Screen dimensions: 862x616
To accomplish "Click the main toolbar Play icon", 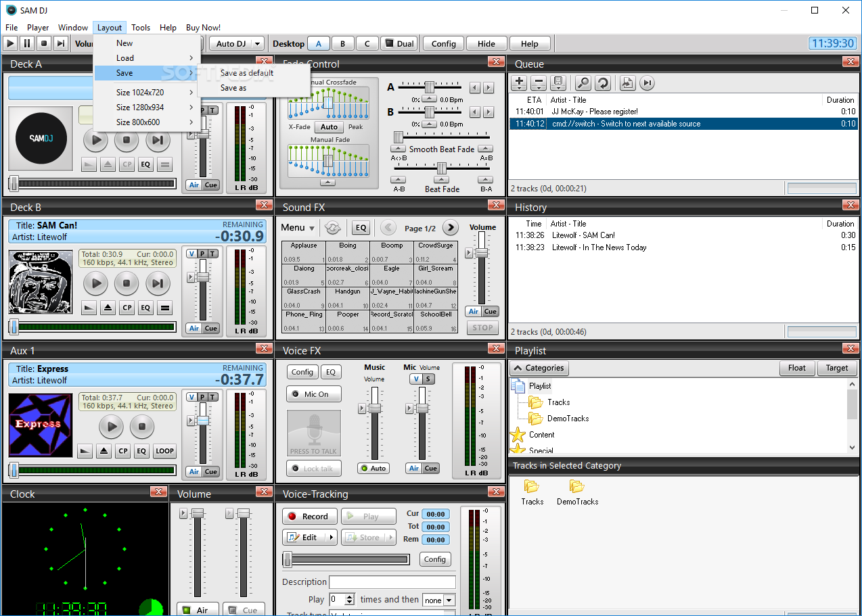I will click(x=10, y=43).
